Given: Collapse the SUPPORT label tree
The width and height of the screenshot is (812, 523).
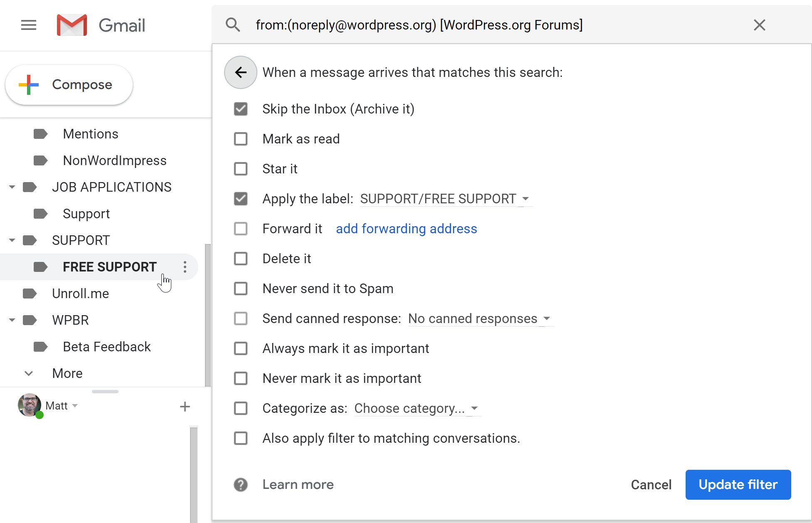Looking at the screenshot, I should click(x=12, y=240).
